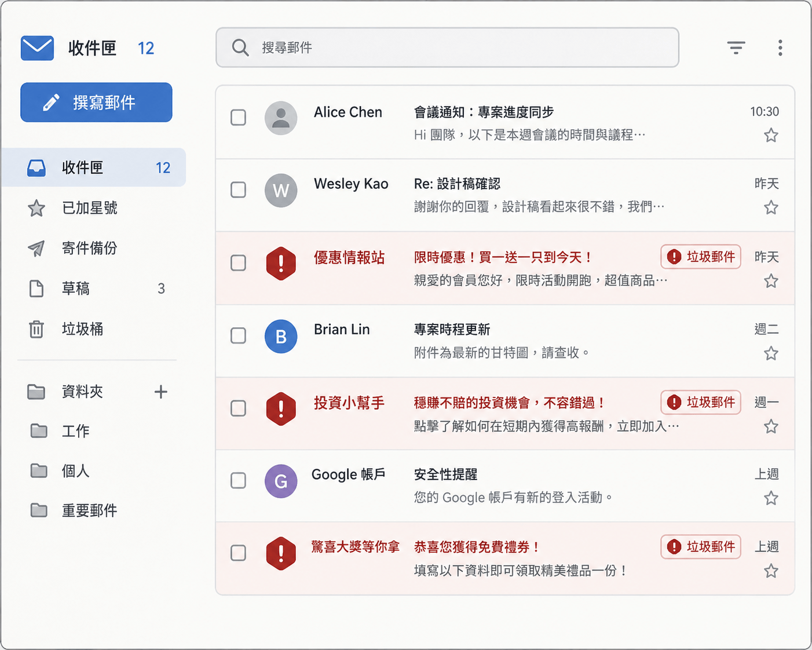Click the spam warning icon beside 優惠情報站
This screenshot has height=650, width=812.
(281, 263)
